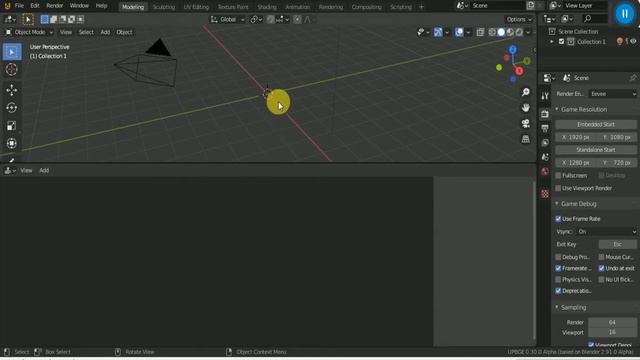Select the Rotate tool
Image resolution: width=640 pixels, height=360 pixels.
tap(12, 108)
